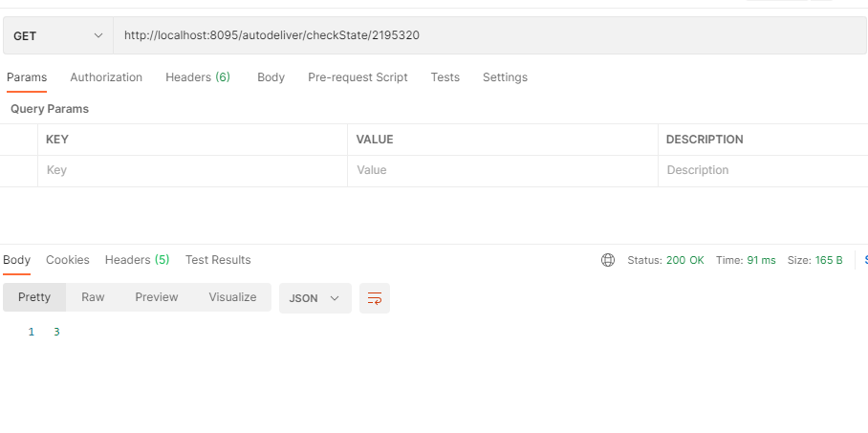The width and height of the screenshot is (868, 433).
Task: Click the Value input in query params
Action: click(503, 170)
